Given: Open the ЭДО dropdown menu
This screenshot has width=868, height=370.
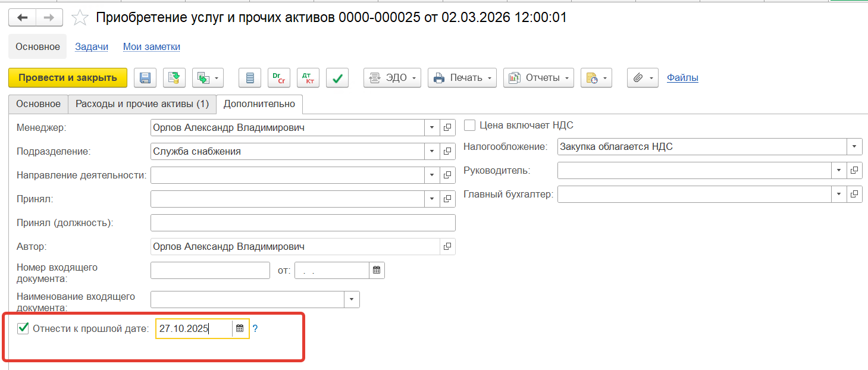Looking at the screenshot, I should pyautogui.click(x=393, y=78).
